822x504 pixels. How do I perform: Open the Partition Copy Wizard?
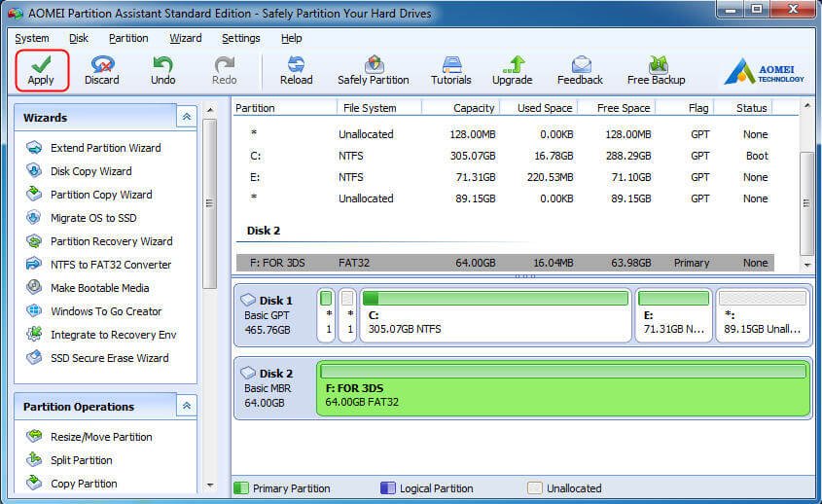click(89, 195)
